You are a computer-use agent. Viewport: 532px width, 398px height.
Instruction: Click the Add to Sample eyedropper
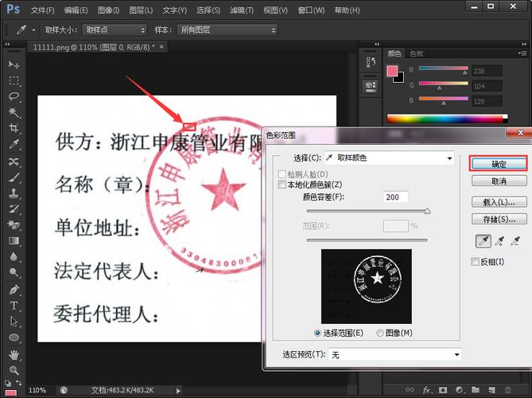click(x=499, y=241)
